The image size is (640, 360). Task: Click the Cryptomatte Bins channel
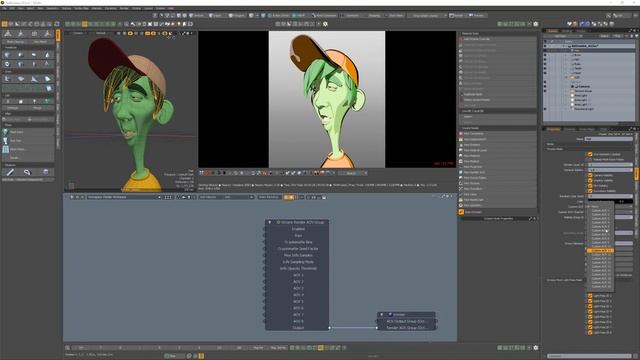(x=298, y=242)
